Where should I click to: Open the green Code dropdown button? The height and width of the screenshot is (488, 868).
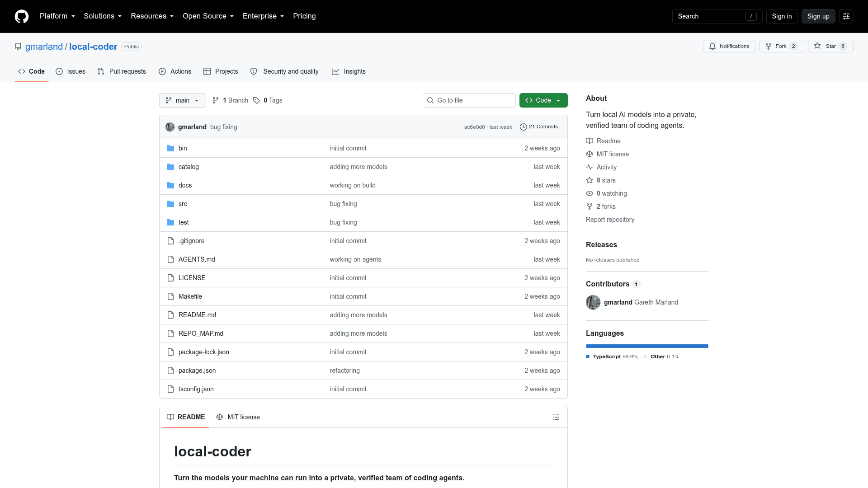[x=543, y=100]
